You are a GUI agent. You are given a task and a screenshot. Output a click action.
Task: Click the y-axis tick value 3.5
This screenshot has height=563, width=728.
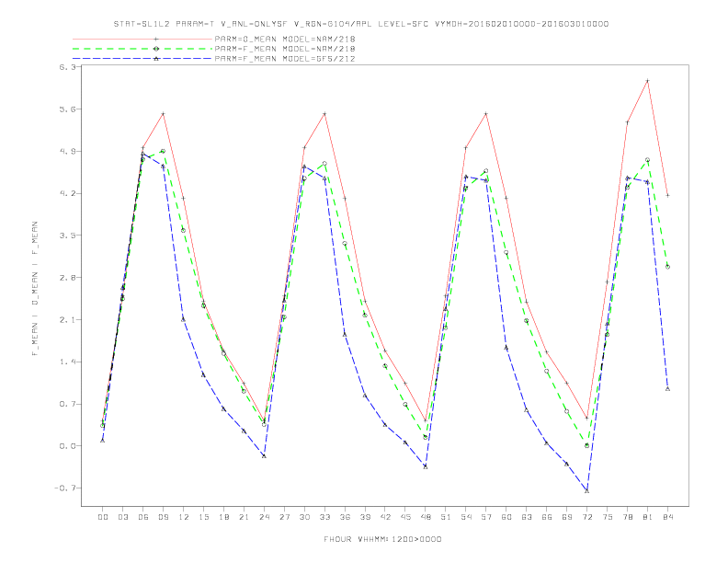tap(66, 236)
